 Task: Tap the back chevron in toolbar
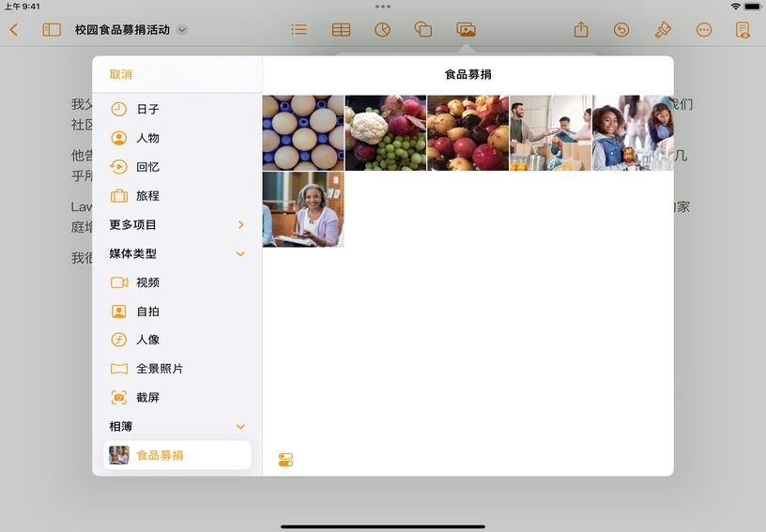[x=14, y=30]
